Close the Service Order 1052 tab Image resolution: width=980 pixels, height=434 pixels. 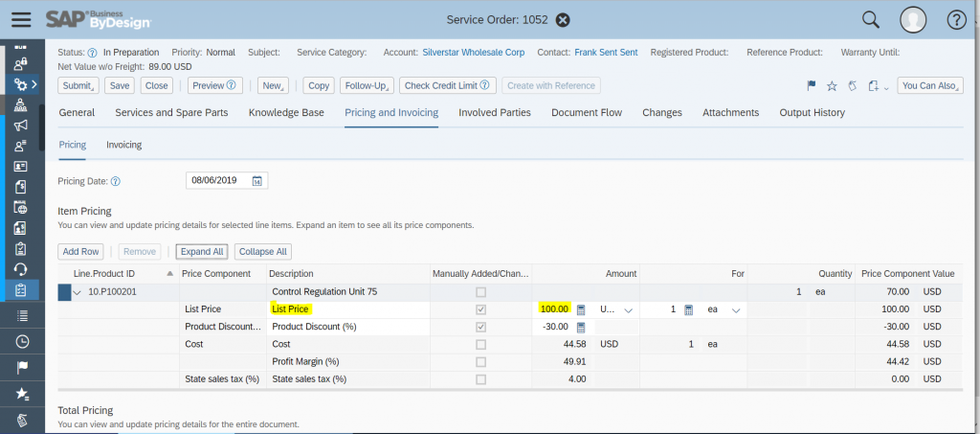563,20
